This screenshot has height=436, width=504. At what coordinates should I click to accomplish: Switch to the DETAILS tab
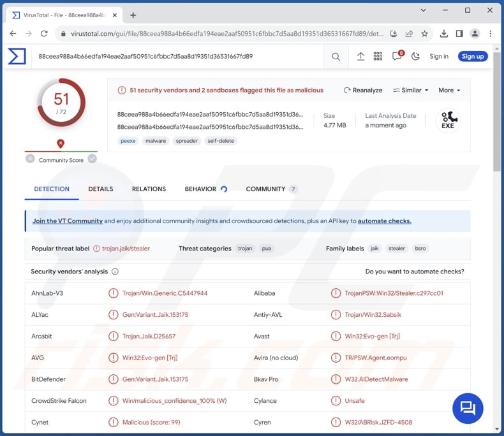(x=101, y=189)
